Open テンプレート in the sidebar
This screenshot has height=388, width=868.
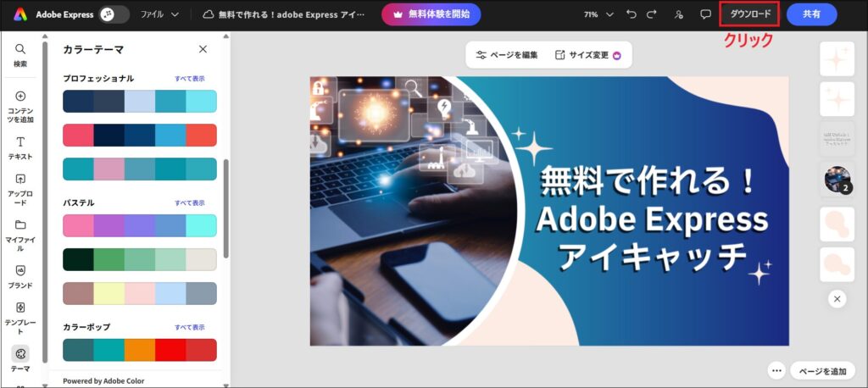pyautogui.click(x=20, y=319)
